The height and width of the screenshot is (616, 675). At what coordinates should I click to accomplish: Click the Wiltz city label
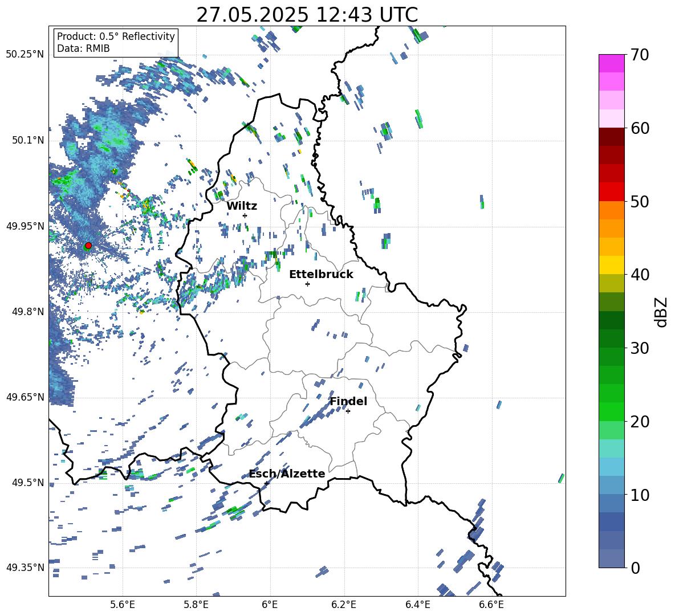pyautogui.click(x=242, y=206)
